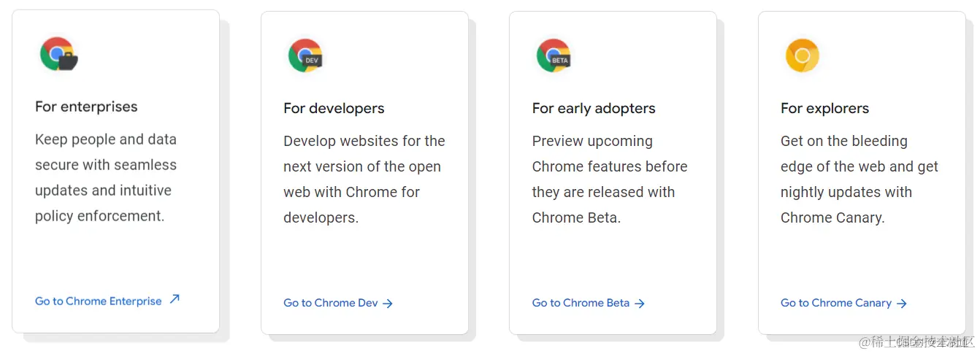Follow the Go to Chrome Canary link
Image resolution: width=980 pixels, height=354 pixels.
click(x=836, y=303)
